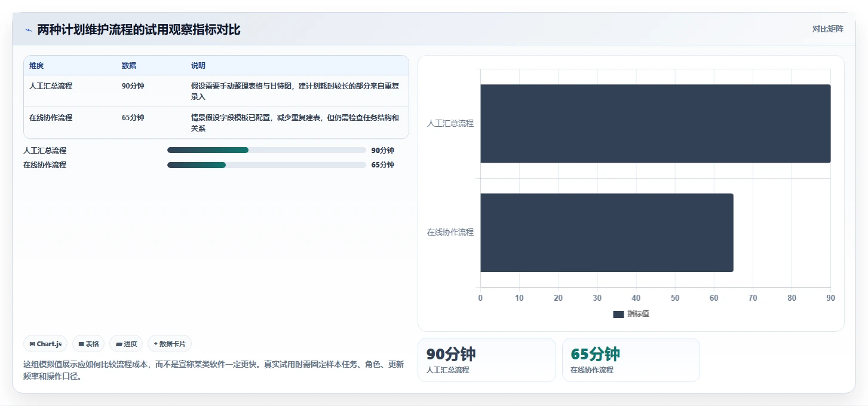Image resolution: width=868 pixels, height=406 pixels.
Task: Click x-axis tick 90
Action: coord(830,298)
